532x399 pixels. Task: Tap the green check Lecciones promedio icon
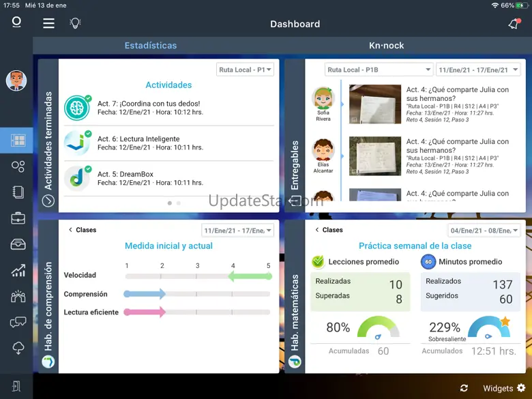click(x=318, y=262)
